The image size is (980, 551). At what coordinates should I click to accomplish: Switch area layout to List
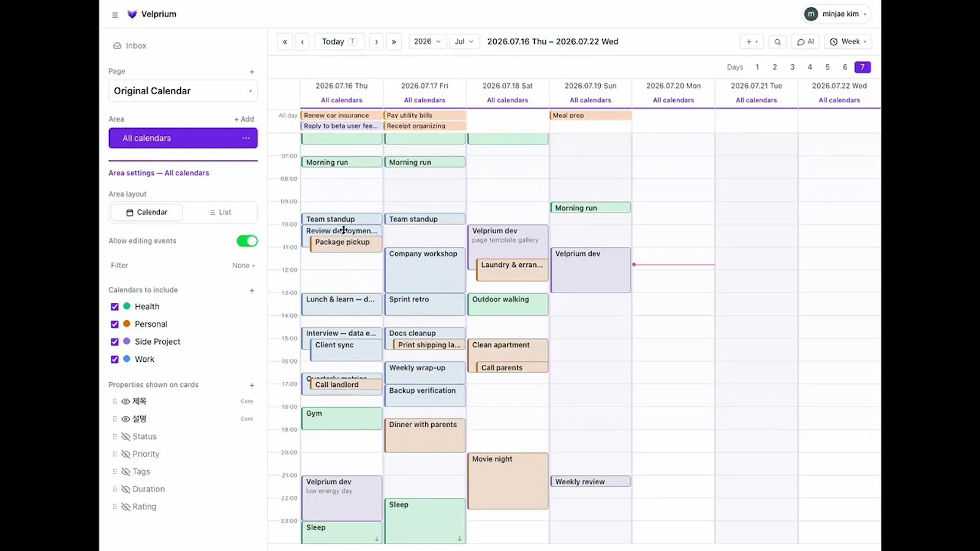coord(220,212)
